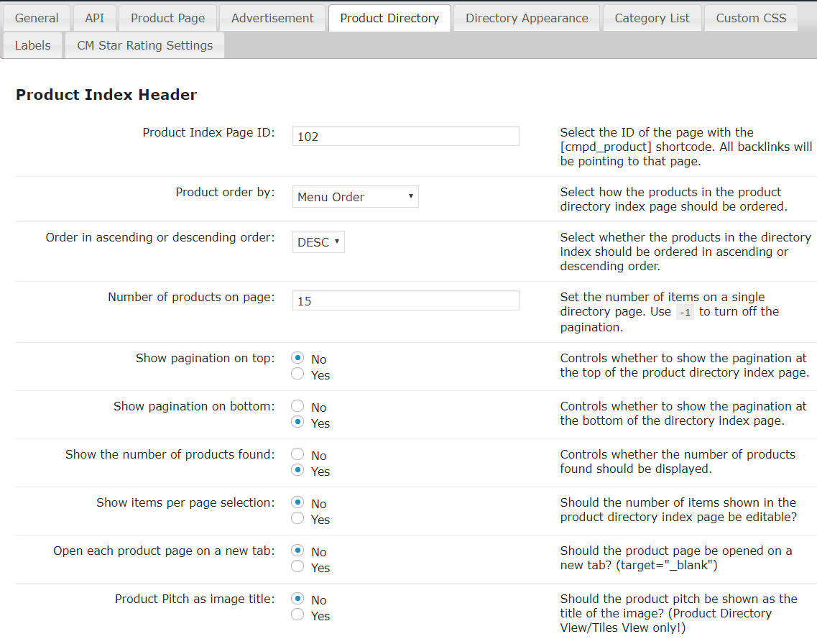Open the Labels tab
This screenshot has width=817, height=644.
[x=33, y=45]
